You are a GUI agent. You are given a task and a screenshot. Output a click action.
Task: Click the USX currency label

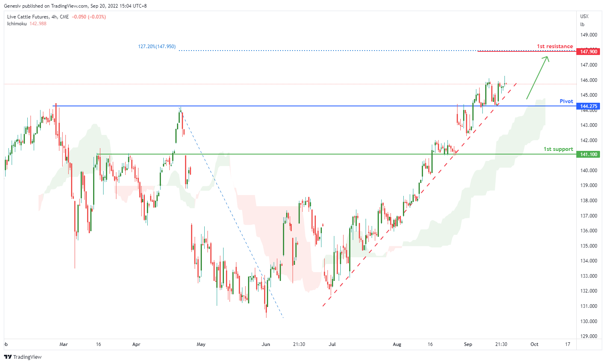[584, 16]
